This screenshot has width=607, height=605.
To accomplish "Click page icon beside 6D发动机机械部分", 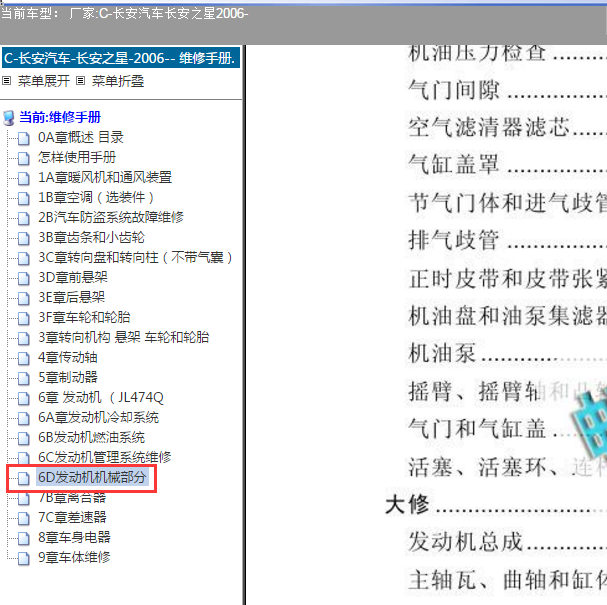I will (24, 478).
